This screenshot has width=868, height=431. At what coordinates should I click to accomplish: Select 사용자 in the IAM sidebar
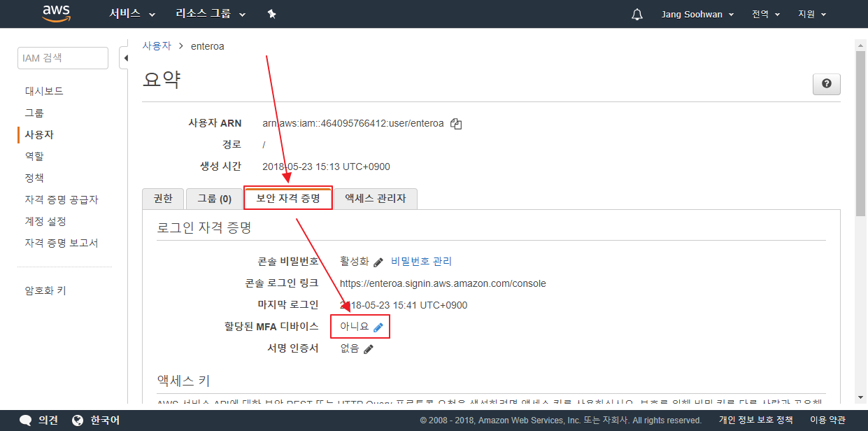39,134
